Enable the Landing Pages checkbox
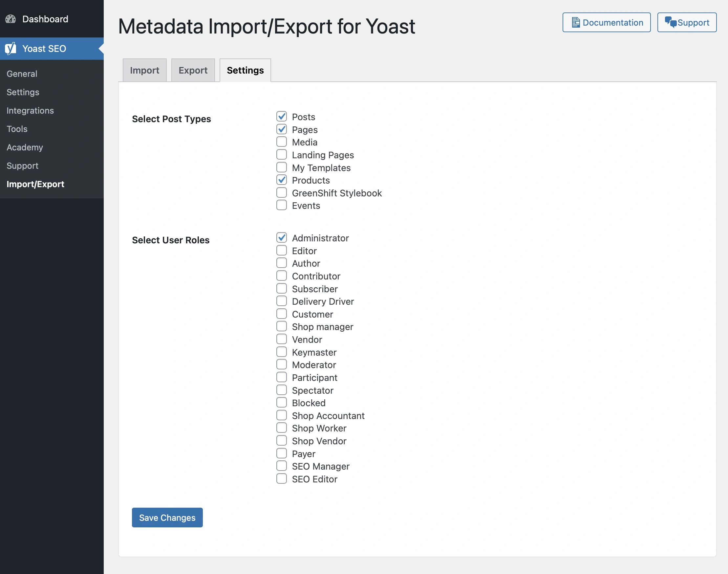 point(282,154)
